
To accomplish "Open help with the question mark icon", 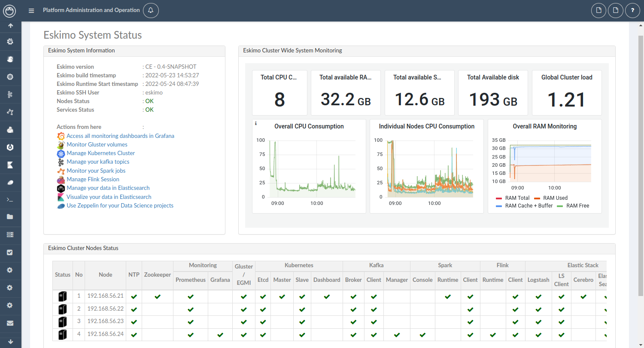I will click(632, 10).
